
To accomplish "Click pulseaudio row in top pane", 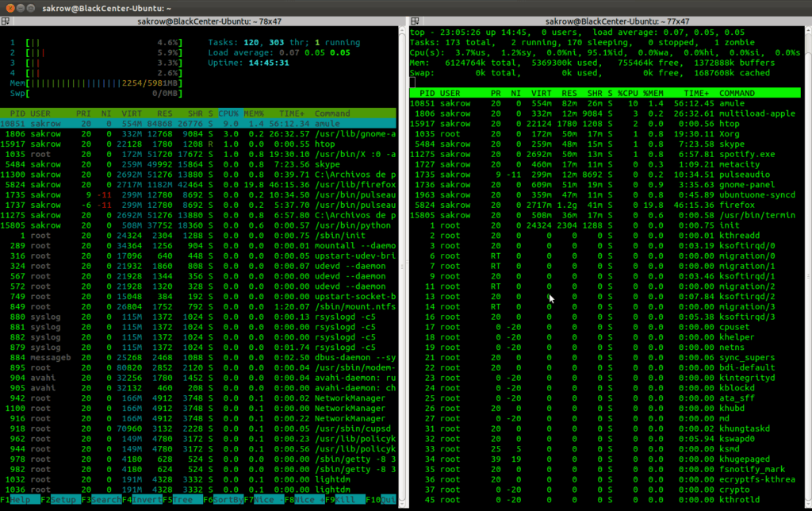I will coord(605,175).
